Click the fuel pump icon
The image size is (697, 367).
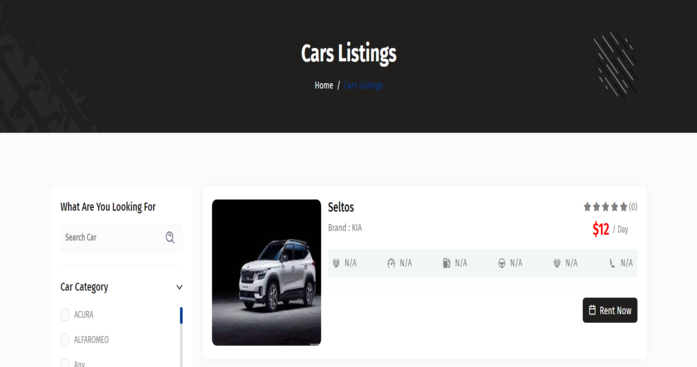point(446,263)
